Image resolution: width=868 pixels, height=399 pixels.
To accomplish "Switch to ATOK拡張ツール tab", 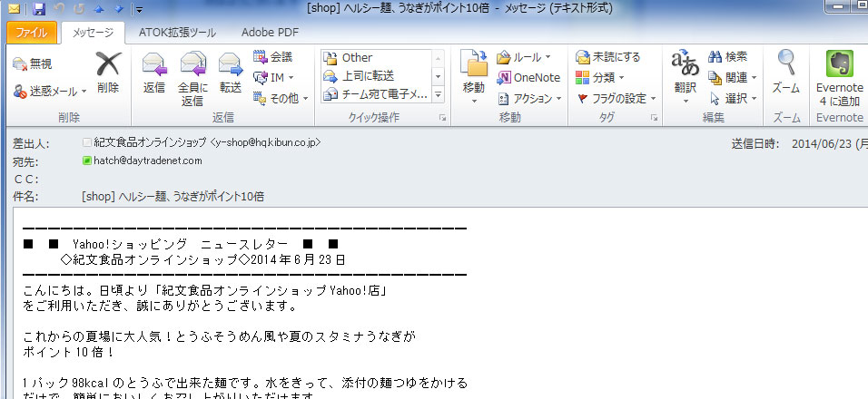I will coord(177,33).
